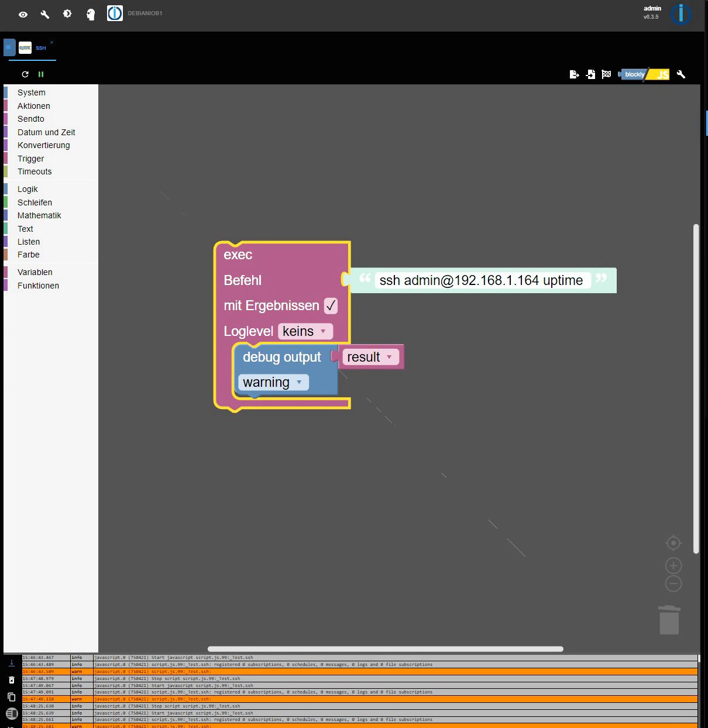Click the DEBIANIOB1 host name
This screenshot has height=728, width=708.
coord(145,13)
